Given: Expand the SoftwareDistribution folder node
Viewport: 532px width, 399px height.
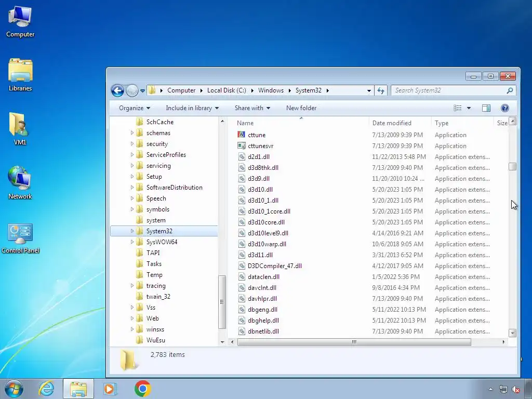Looking at the screenshot, I should click(132, 187).
